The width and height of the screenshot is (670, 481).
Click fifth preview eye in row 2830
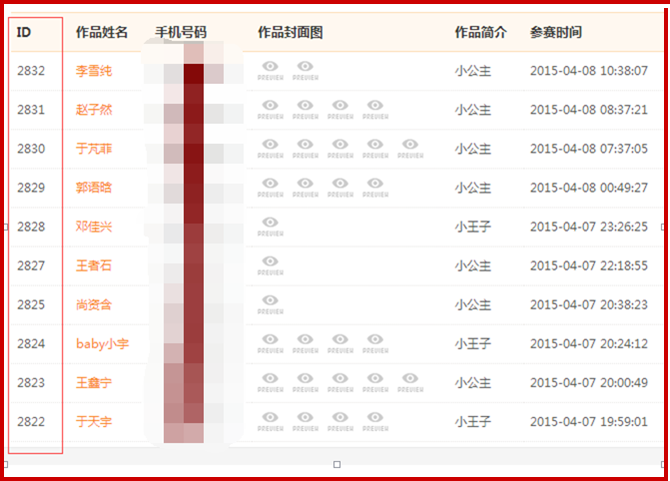(409, 147)
